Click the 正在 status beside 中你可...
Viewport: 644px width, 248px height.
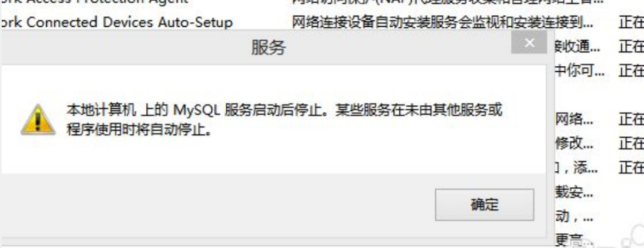coord(631,71)
